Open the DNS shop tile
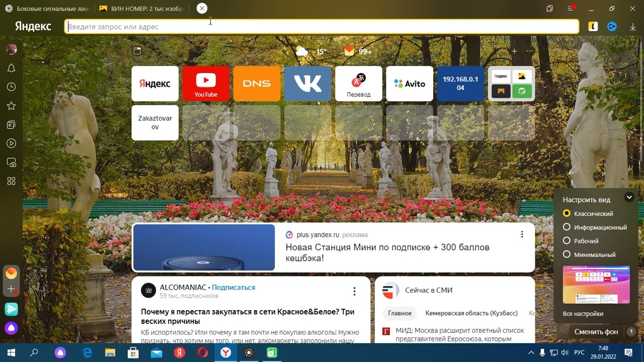Image resolution: width=644 pixels, height=362 pixels. point(257,83)
